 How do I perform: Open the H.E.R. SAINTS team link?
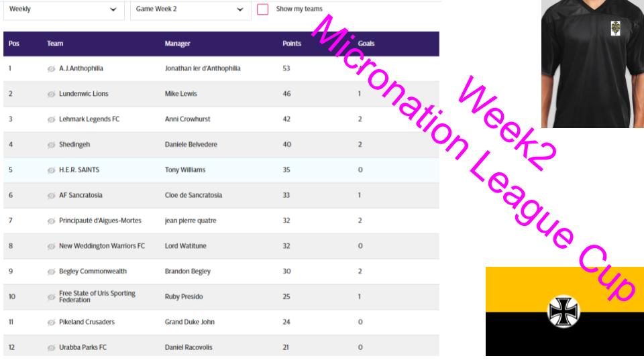(79, 170)
